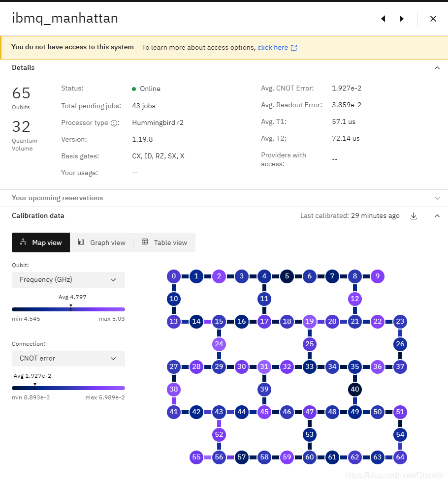Select qubit 24 on the map
The height and width of the screenshot is (484, 448).
pos(219,344)
